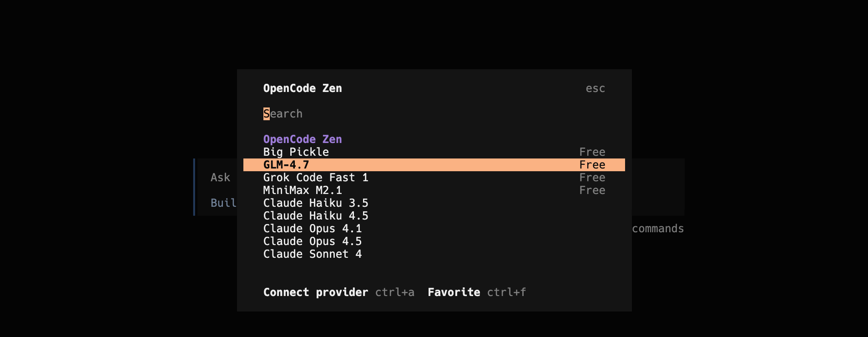Click the OpenCode Zen section header
Viewport: 868px width, 337px height.
pyautogui.click(x=303, y=139)
